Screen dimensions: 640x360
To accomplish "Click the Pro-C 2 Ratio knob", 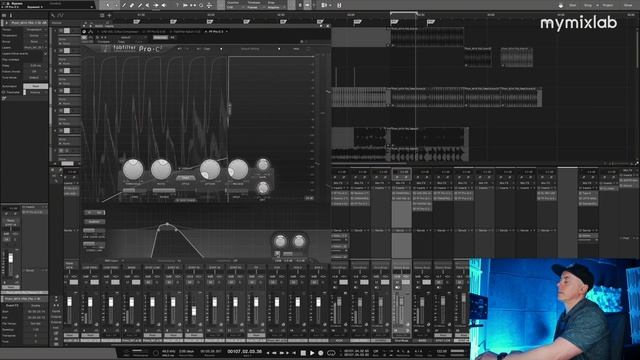I will pos(161,169).
